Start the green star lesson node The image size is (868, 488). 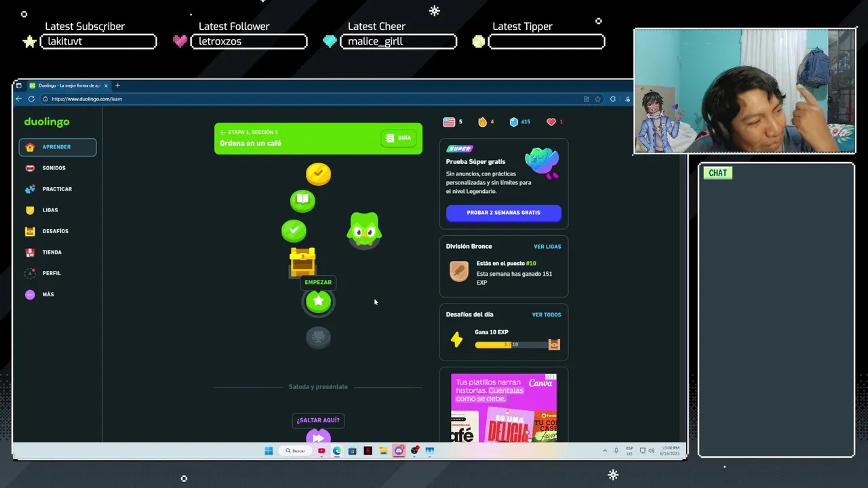(318, 302)
